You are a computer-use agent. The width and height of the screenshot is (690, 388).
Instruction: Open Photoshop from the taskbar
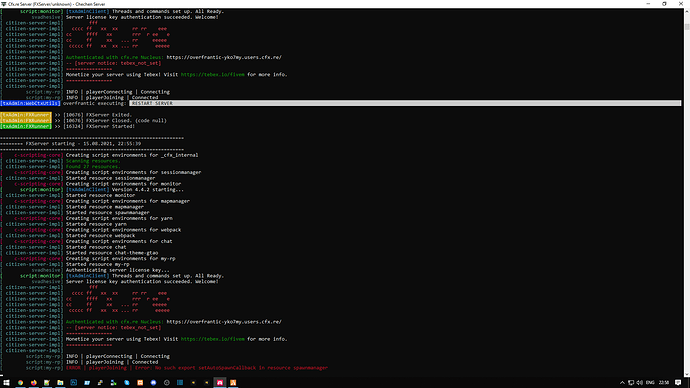tap(73, 383)
